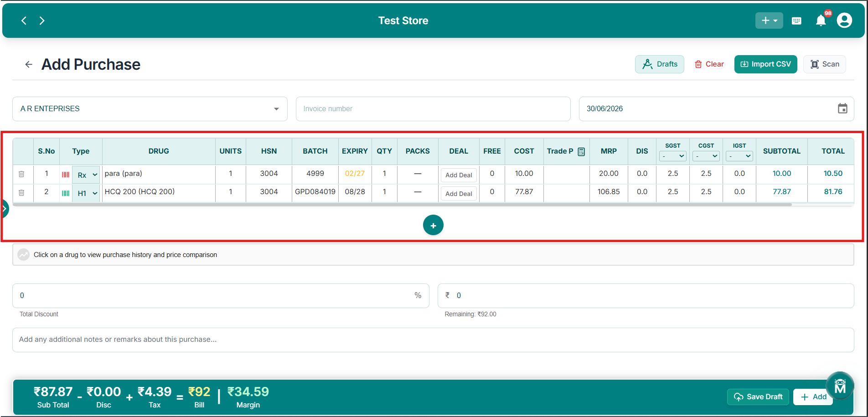
Task: Open the M chatbot assistant icon
Action: tap(840, 386)
